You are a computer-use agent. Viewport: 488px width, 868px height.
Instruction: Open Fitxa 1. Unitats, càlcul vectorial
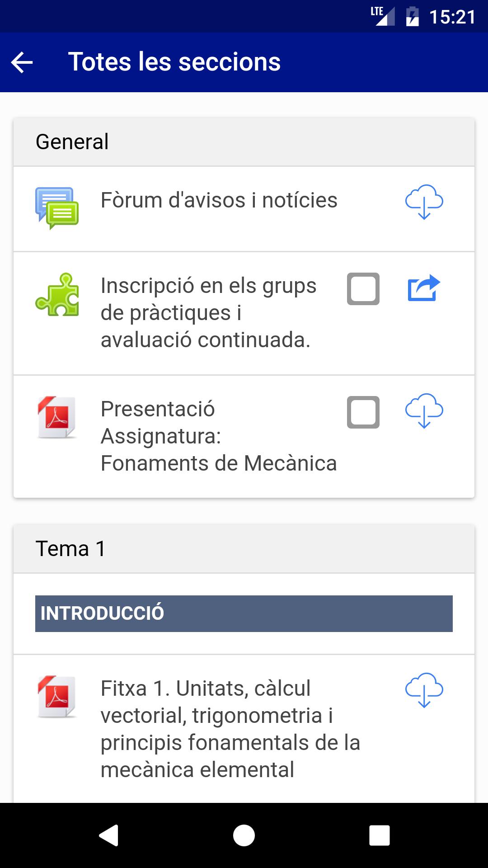click(x=230, y=729)
